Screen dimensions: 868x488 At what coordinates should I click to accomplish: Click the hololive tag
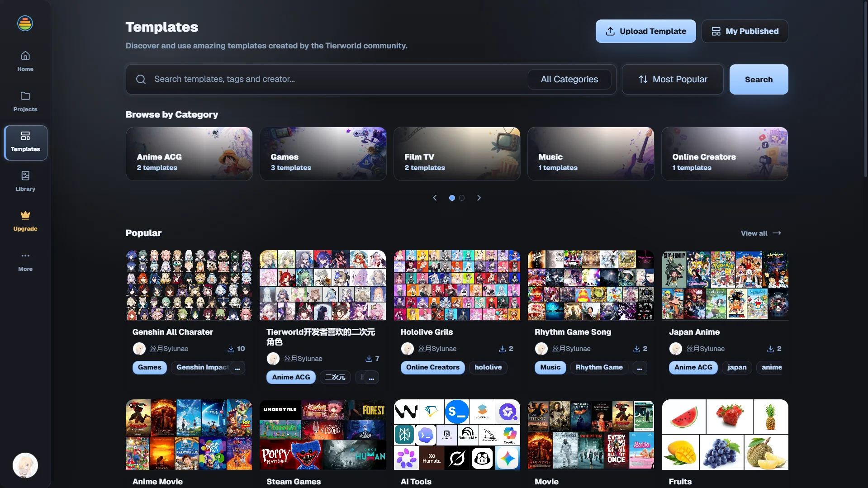point(488,367)
